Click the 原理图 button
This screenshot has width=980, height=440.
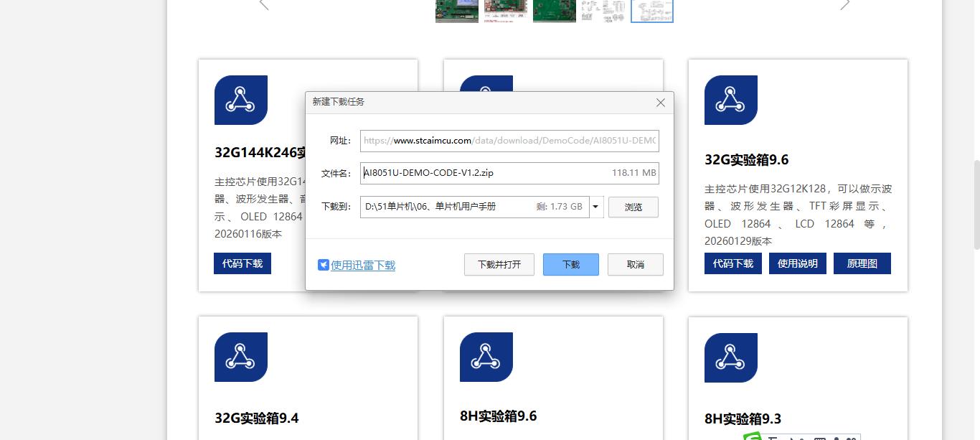[862, 263]
